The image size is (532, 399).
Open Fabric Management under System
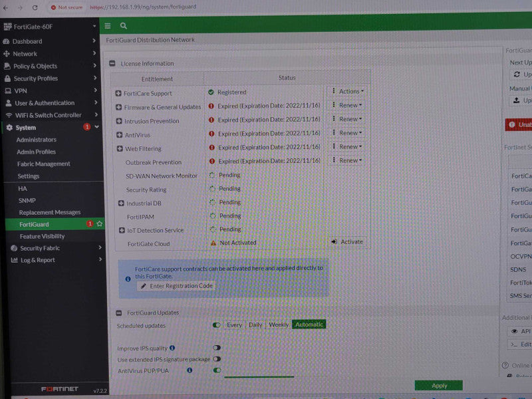pyautogui.click(x=44, y=164)
